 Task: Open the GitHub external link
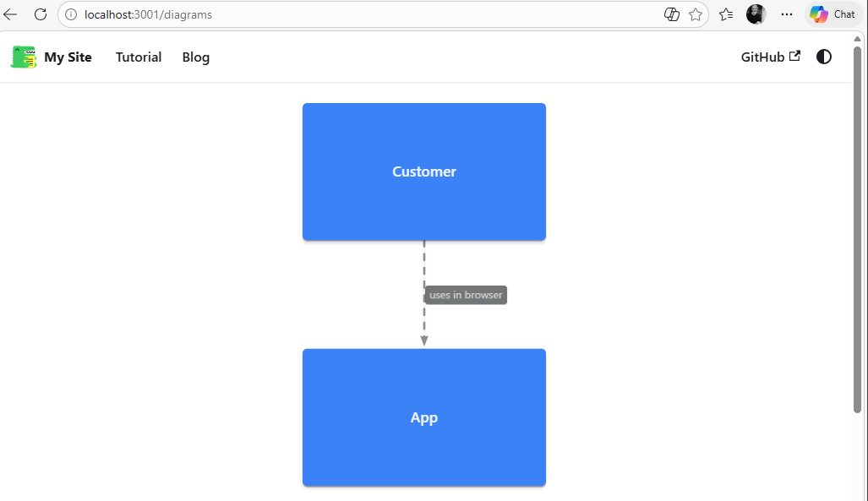point(770,57)
